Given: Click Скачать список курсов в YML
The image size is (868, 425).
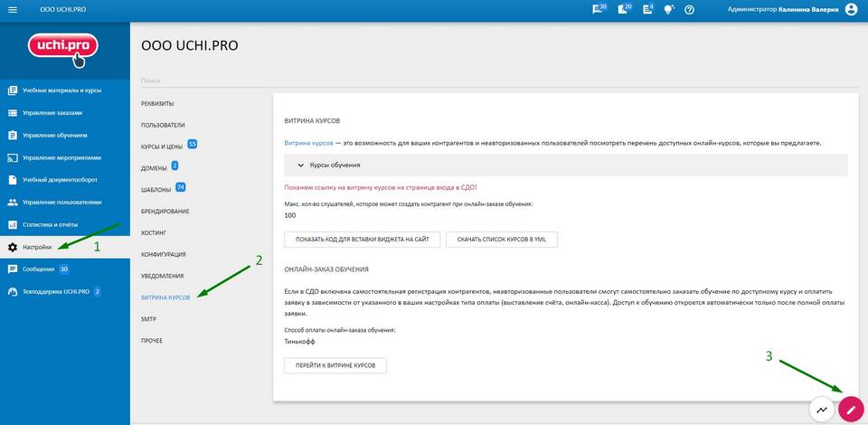Looking at the screenshot, I should pyautogui.click(x=502, y=240).
